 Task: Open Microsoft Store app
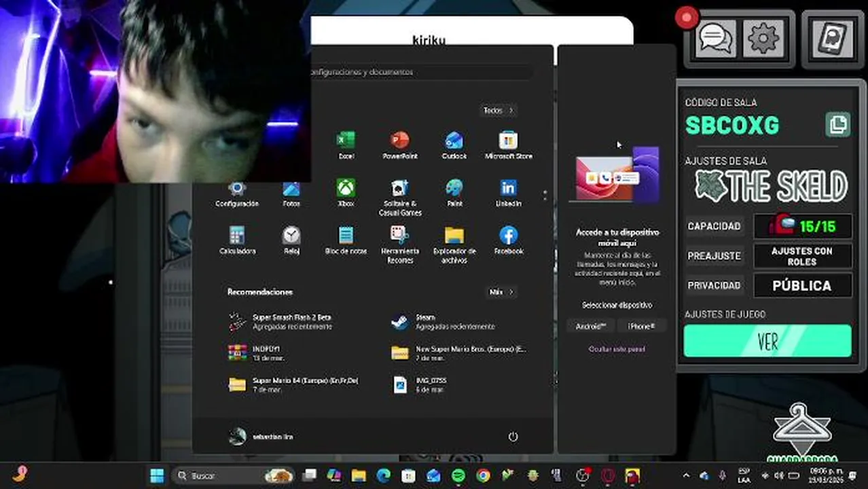pyautogui.click(x=508, y=145)
